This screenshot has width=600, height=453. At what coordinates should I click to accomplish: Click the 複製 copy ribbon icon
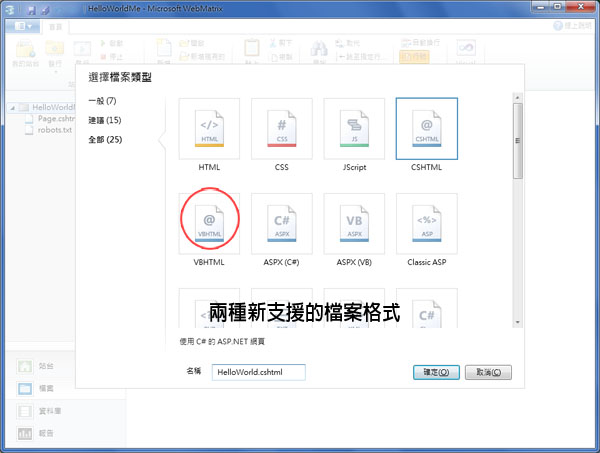(280, 57)
